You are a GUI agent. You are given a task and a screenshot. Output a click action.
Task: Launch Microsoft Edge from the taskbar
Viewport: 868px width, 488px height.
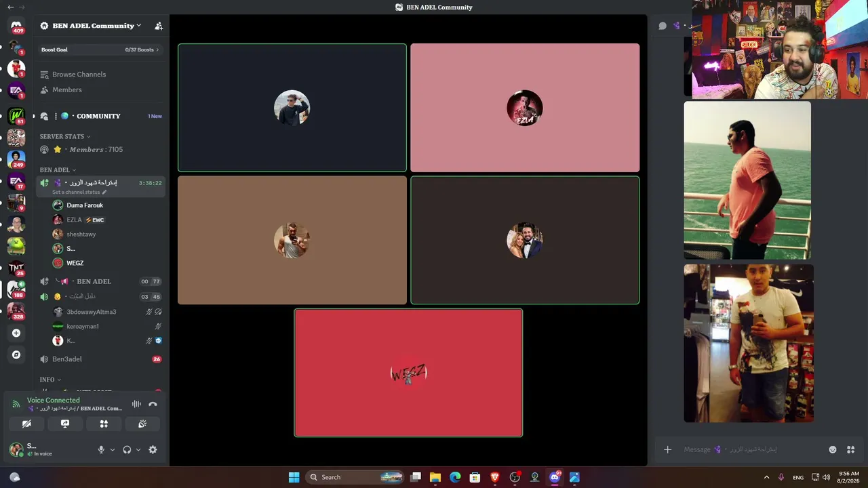455,477
